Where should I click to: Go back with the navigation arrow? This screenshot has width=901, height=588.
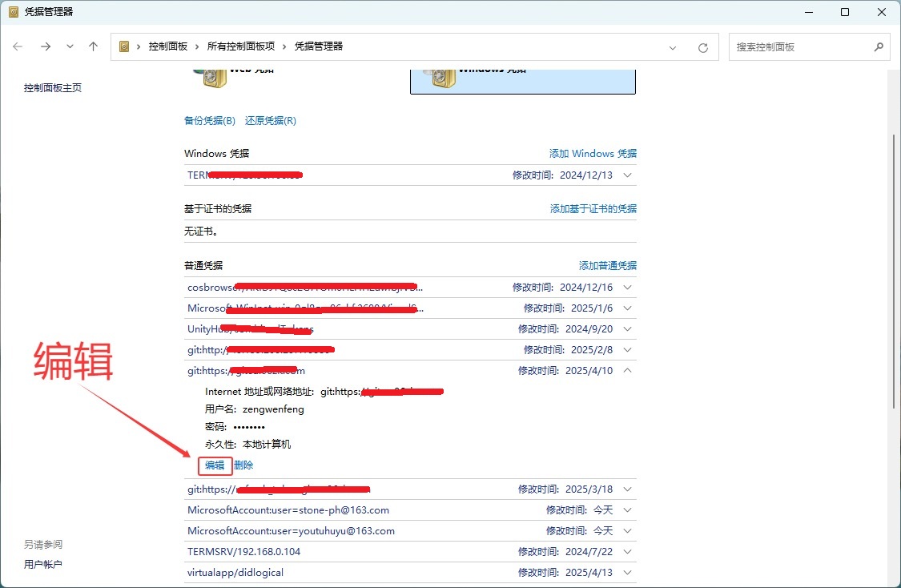click(18, 46)
